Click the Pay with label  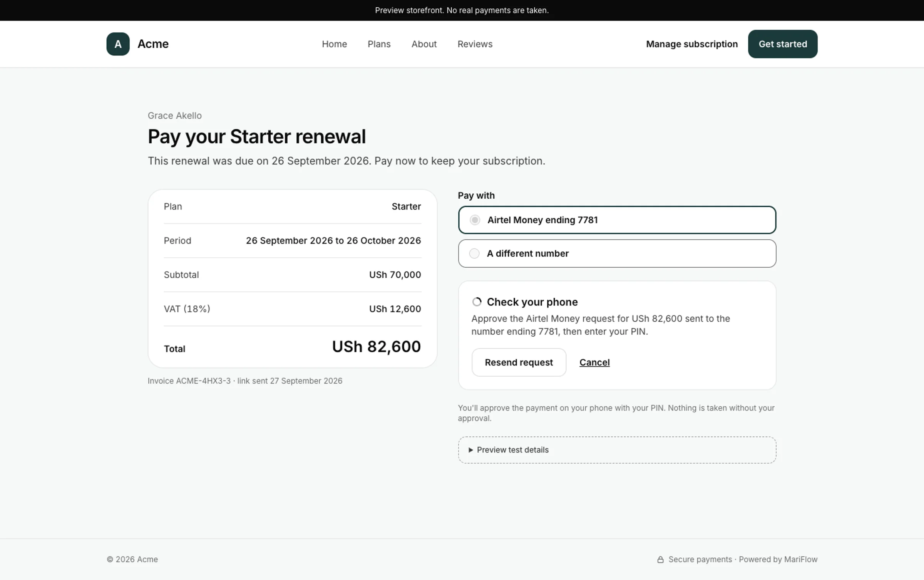coord(476,196)
